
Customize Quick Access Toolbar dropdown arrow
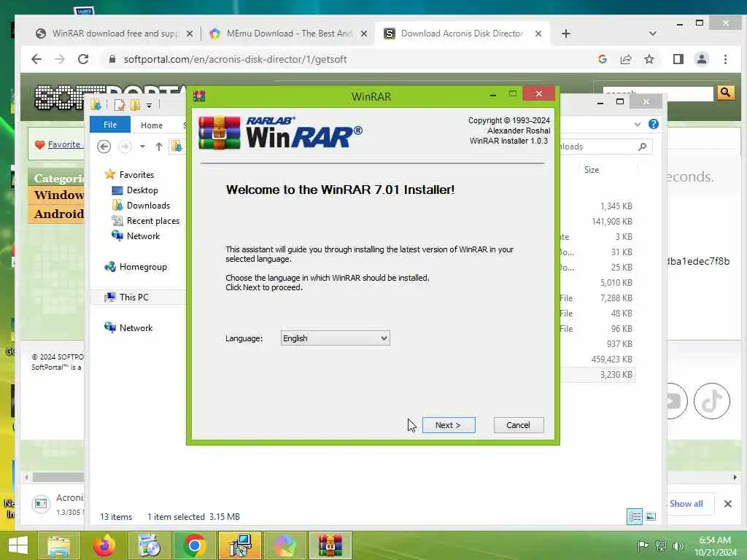point(149,105)
